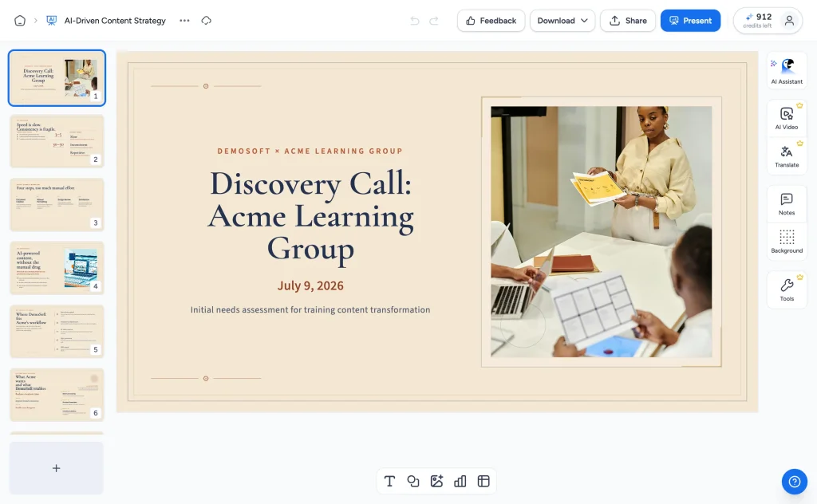Open the Tools panel
The height and width of the screenshot is (504, 817).
click(x=787, y=289)
